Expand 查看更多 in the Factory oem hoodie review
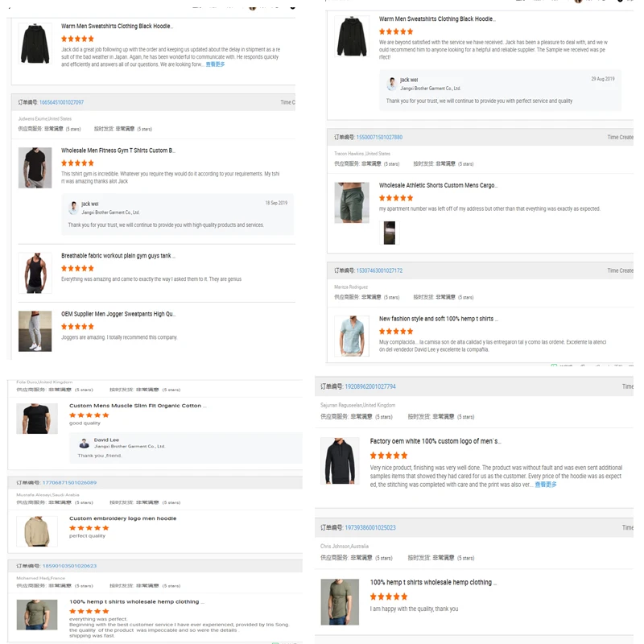Image resolution: width=644 pixels, height=644 pixels. [x=546, y=485]
